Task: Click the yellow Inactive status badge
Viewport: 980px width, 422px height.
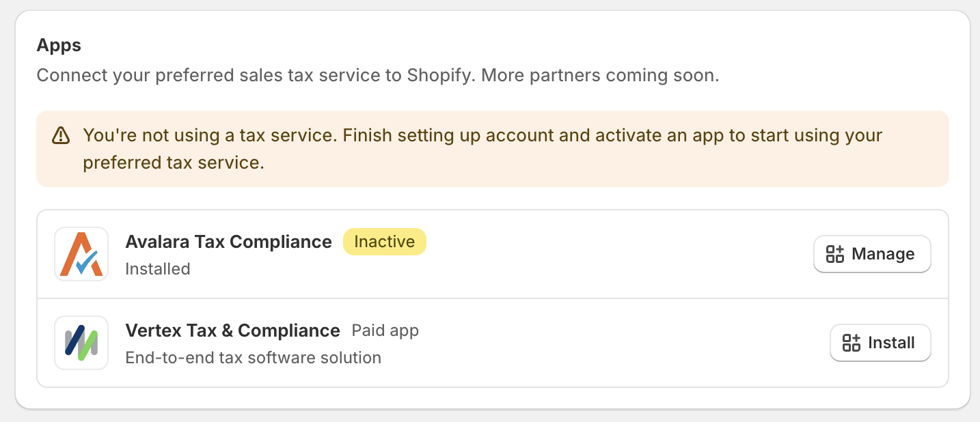Action: tap(384, 242)
